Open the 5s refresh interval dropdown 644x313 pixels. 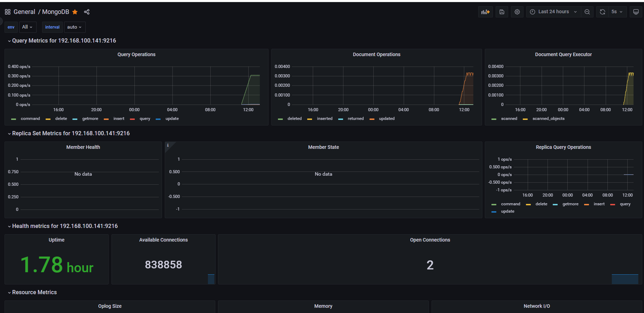[617, 12]
